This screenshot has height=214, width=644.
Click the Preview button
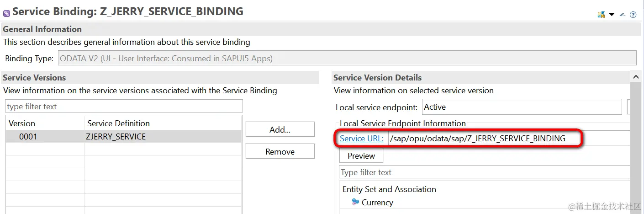point(361,156)
